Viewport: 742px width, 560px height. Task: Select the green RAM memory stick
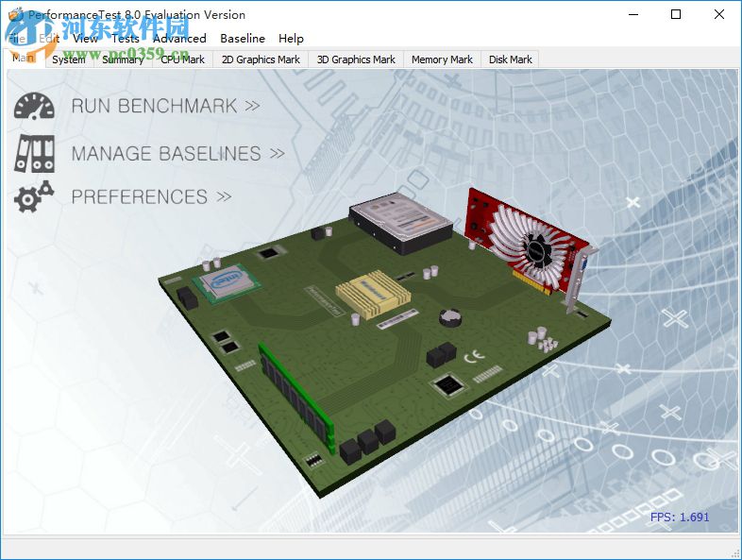pos(296,399)
